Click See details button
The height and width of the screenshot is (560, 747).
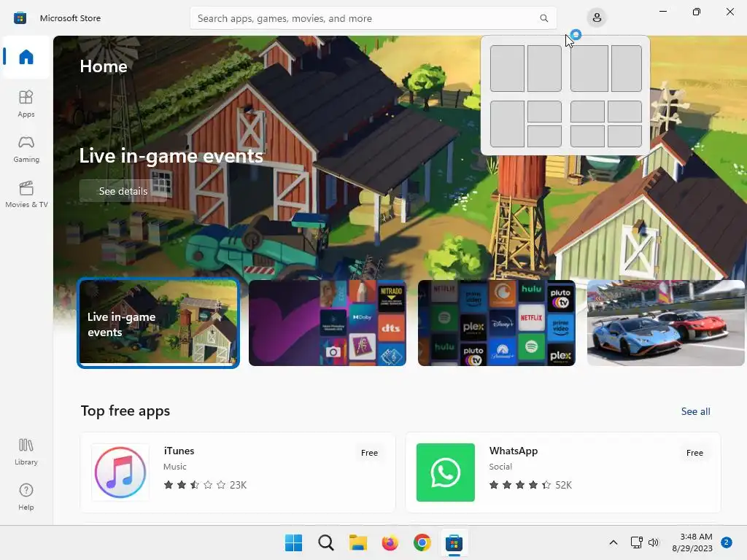coord(123,191)
